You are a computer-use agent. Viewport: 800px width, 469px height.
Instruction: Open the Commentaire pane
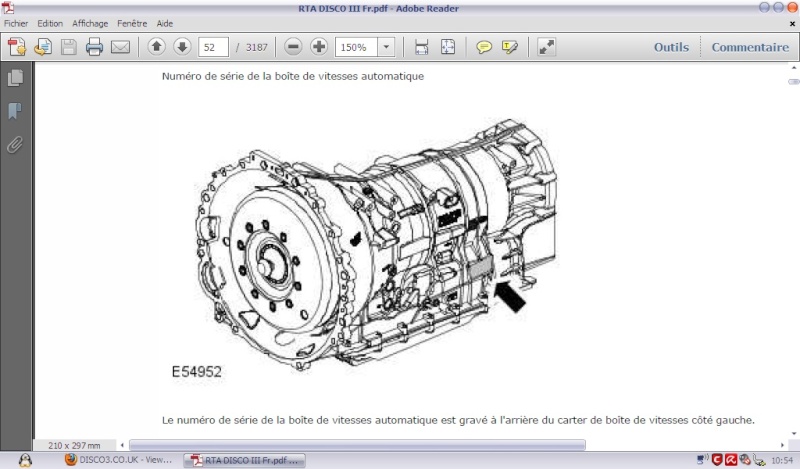click(750, 47)
